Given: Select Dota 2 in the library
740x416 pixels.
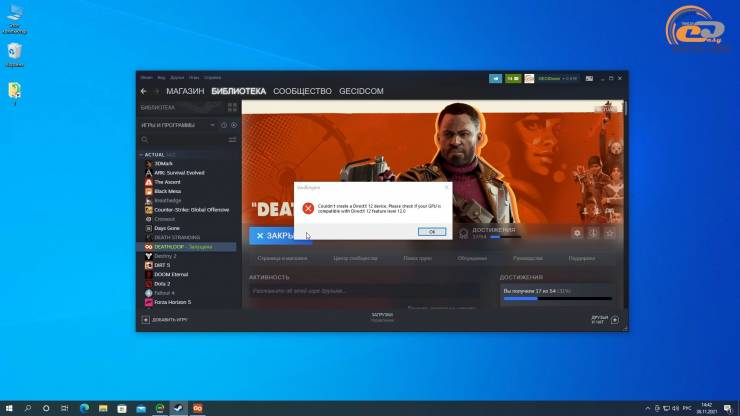Looking at the screenshot, I should (187, 284).
